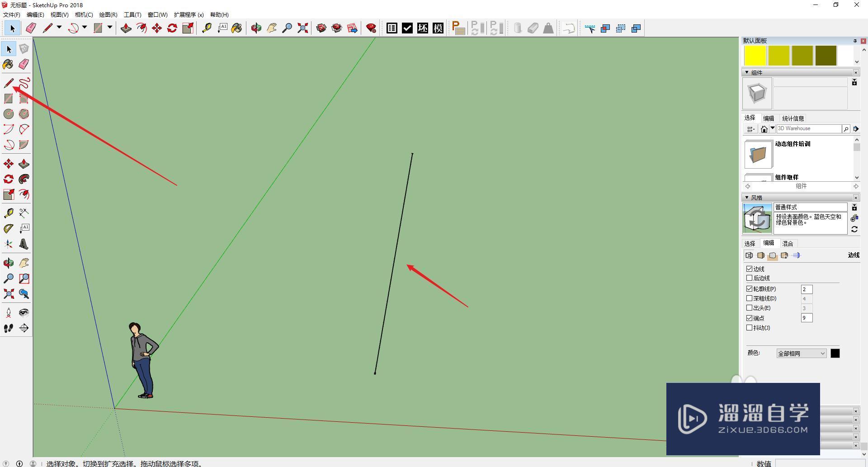Viewport: 868px width, 467px height.
Task: Choose the Axes tool in left toolbox
Action: pyautogui.click(x=9, y=245)
